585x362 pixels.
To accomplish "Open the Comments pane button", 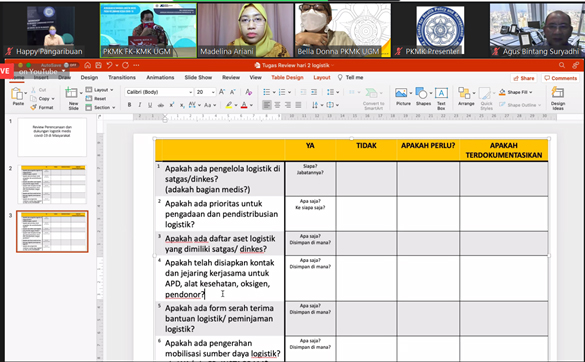I will pos(560,78).
